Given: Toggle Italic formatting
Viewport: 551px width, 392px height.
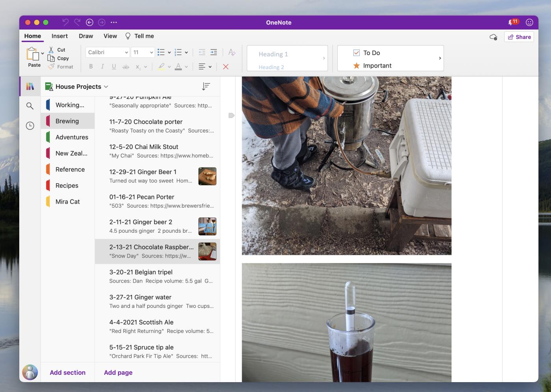Looking at the screenshot, I should point(102,66).
